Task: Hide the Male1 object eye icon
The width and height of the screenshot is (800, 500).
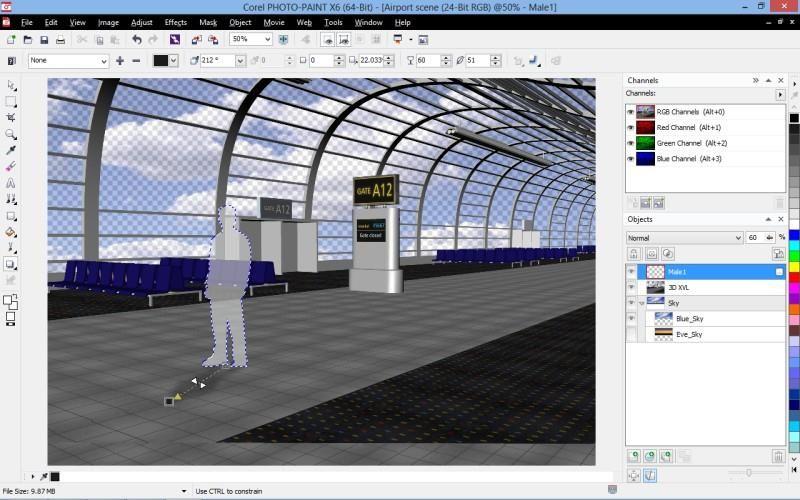Action: 631,272
